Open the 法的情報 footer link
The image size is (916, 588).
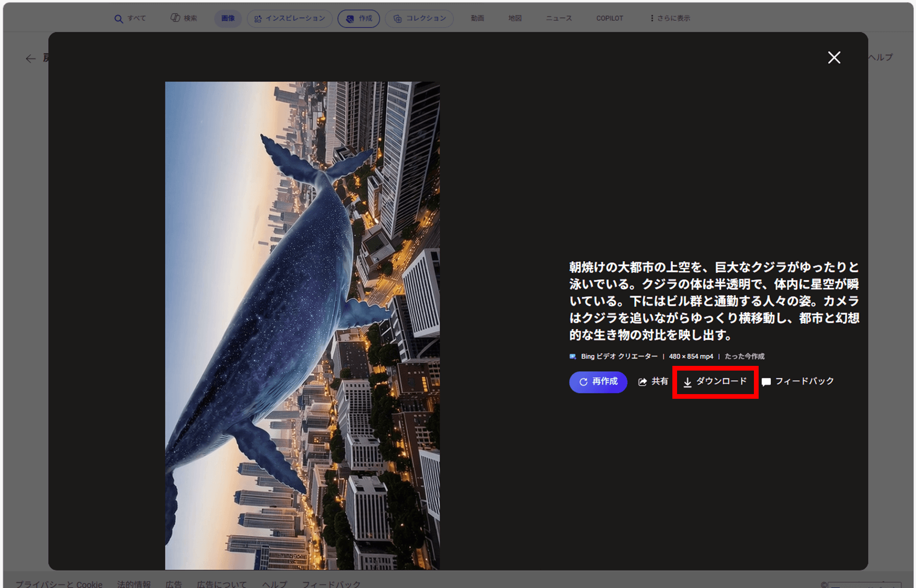(x=134, y=584)
